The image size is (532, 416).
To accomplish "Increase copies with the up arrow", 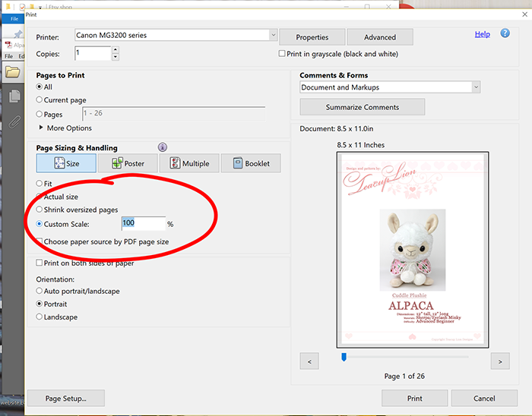I will tap(116, 50).
